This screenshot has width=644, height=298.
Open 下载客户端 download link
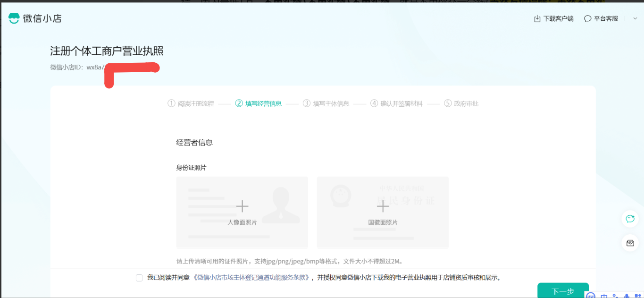click(x=553, y=19)
